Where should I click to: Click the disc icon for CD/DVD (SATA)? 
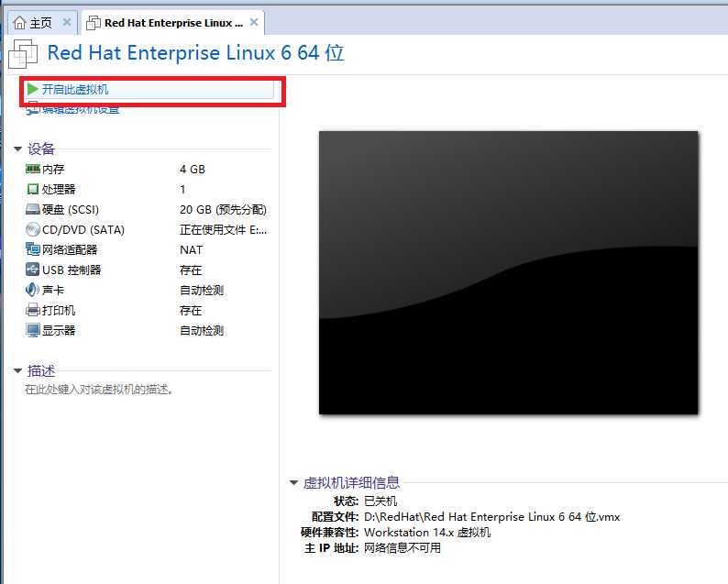pyautogui.click(x=32, y=229)
